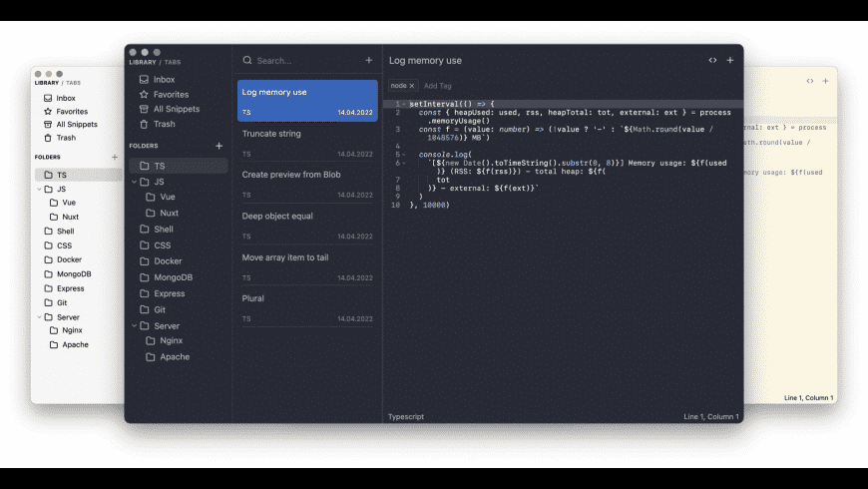This screenshot has height=489, width=868.
Task: Open Truncate string snippet
Action: [x=307, y=143]
